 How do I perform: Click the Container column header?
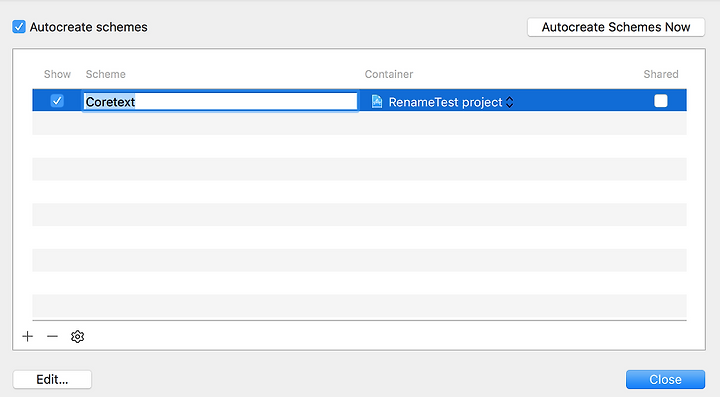point(389,74)
